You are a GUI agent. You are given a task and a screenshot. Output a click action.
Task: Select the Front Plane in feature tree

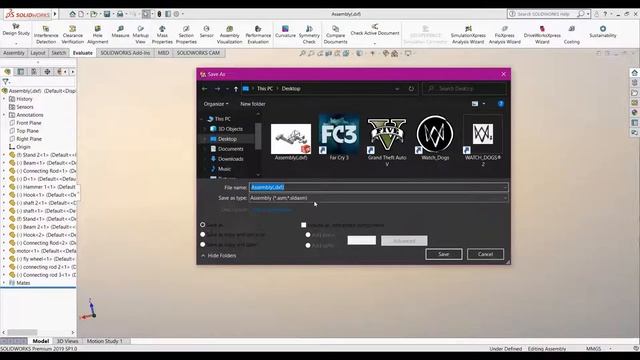[x=29, y=123]
